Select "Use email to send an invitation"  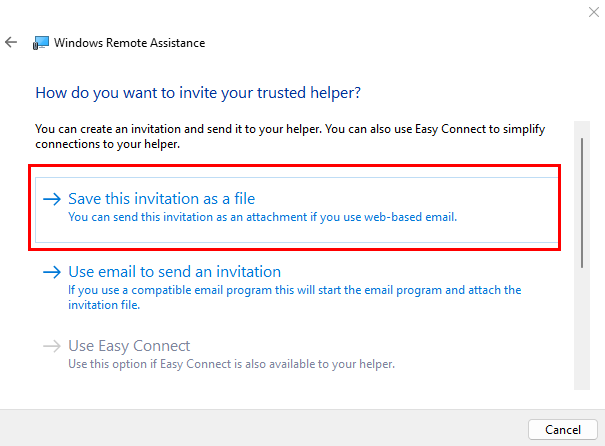coord(174,272)
